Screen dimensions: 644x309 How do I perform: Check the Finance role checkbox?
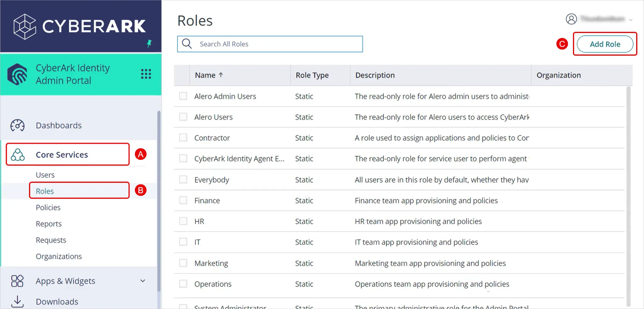click(x=183, y=200)
